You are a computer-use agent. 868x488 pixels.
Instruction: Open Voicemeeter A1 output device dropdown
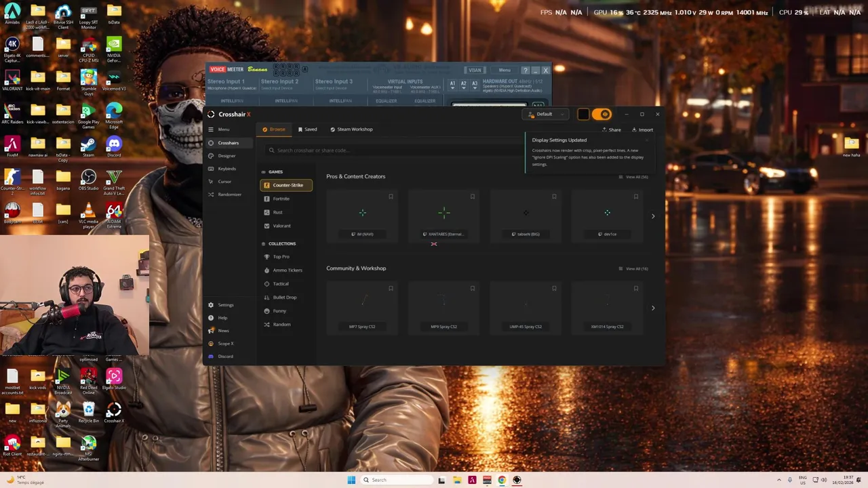(453, 85)
